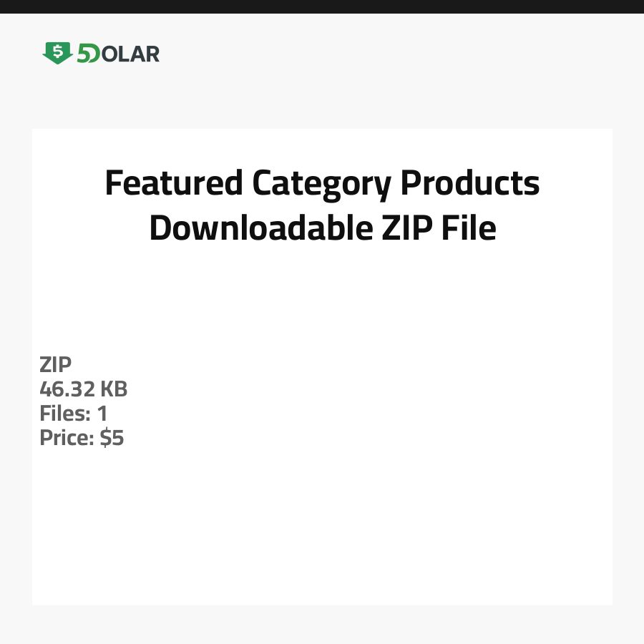Click the Files: 1 count label

(x=73, y=414)
